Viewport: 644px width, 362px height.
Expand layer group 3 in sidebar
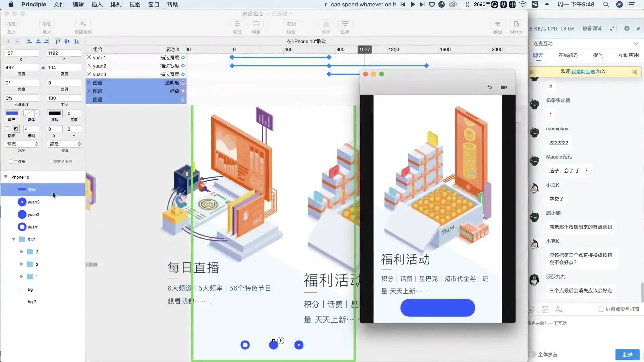coord(21,251)
